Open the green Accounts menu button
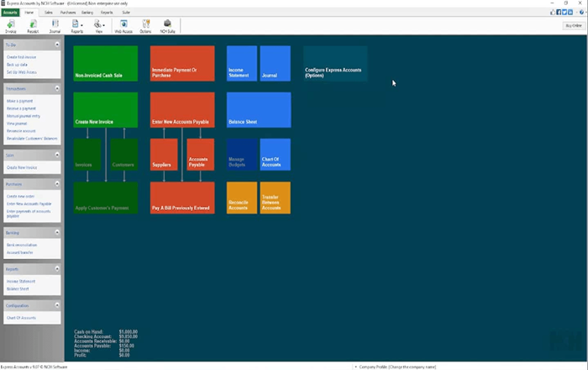 click(x=10, y=13)
